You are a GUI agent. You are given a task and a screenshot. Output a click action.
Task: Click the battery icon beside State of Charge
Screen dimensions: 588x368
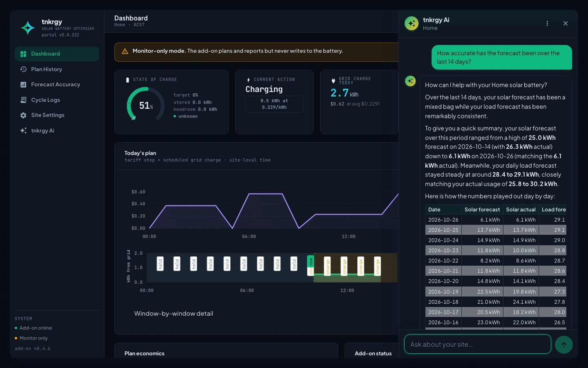(x=127, y=80)
